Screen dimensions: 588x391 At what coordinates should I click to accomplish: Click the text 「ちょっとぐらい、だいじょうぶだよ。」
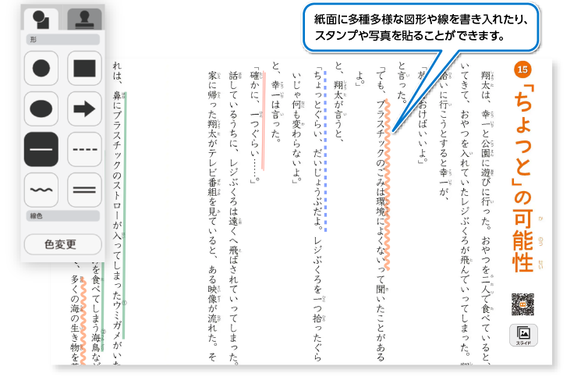coord(318,148)
